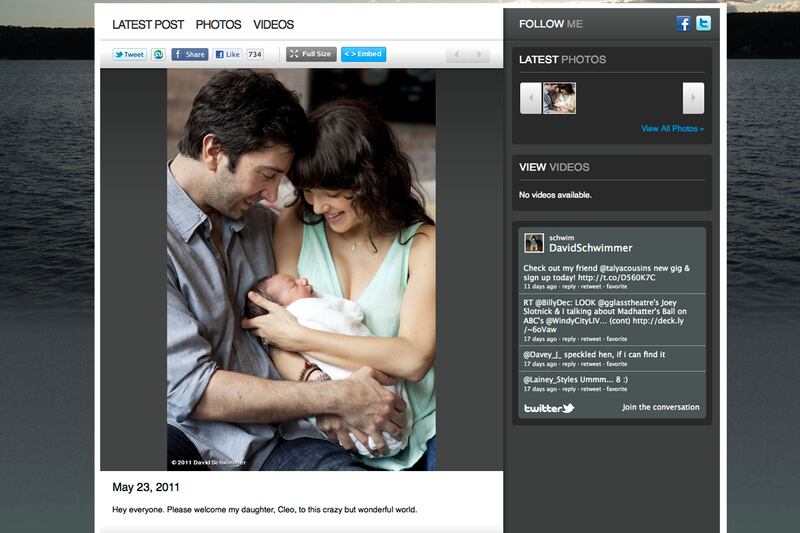Switch to the Photos tab
The height and width of the screenshot is (533, 800).
(x=218, y=24)
